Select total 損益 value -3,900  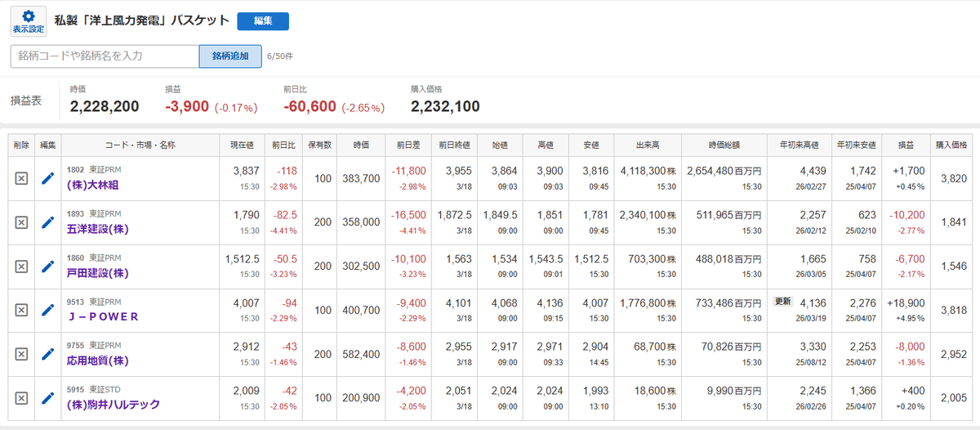(187, 106)
